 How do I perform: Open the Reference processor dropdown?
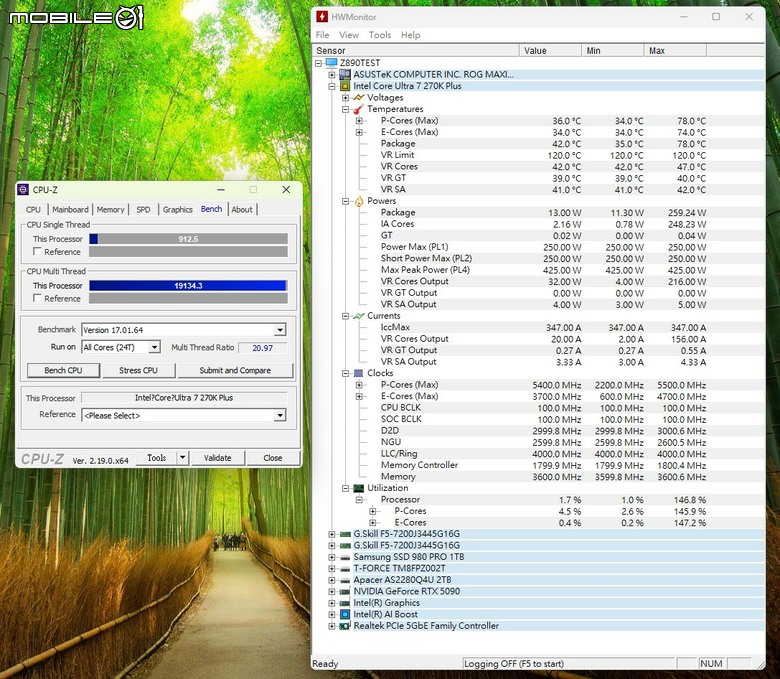280,415
